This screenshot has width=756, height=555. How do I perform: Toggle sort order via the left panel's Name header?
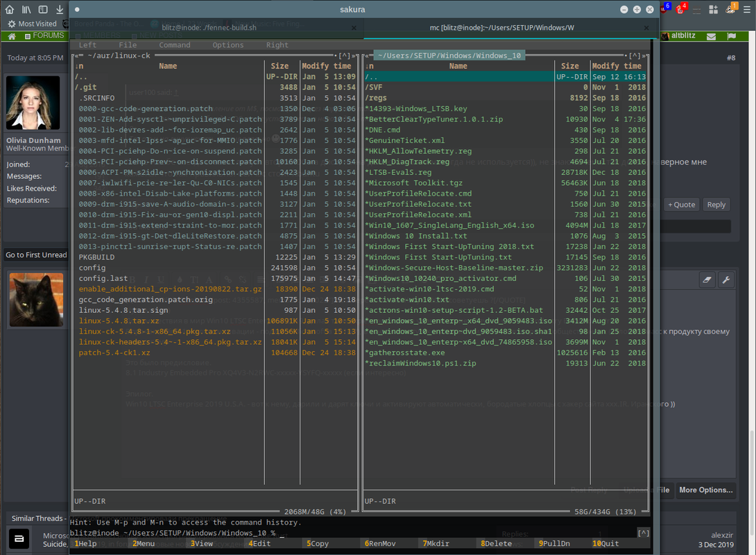168,67
